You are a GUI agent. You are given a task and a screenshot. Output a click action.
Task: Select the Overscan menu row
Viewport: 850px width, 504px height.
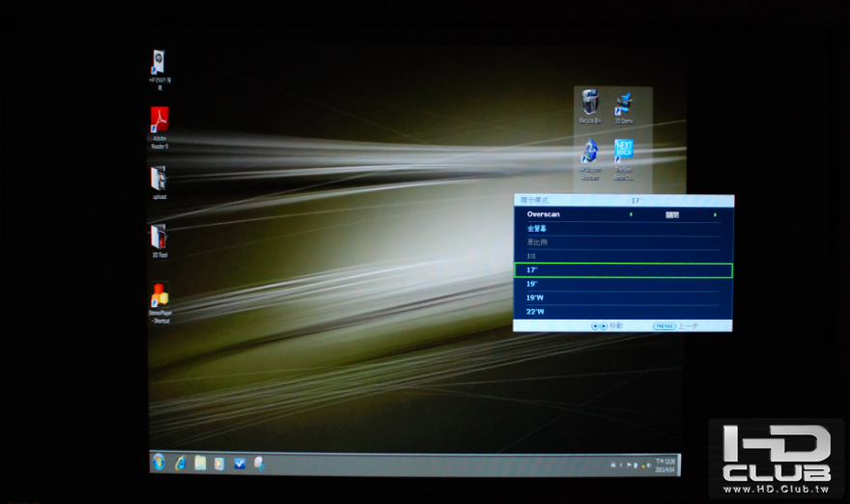[623, 214]
